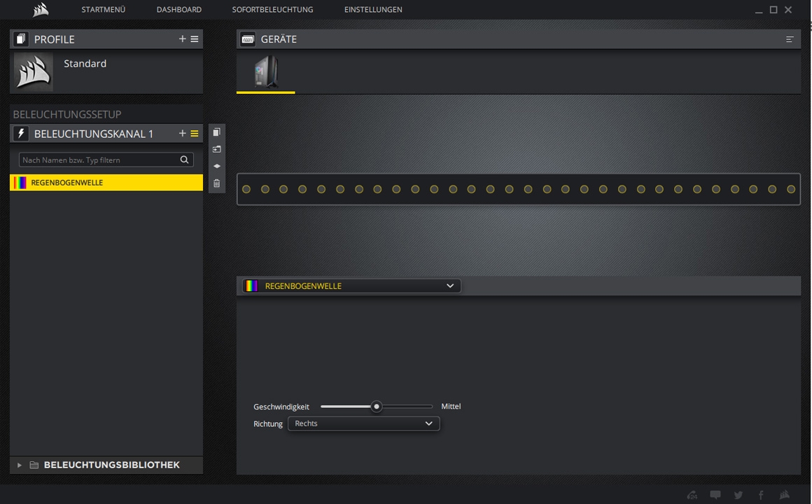The image size is (812, 504).
Task: Open SOFORTBELEUCHTUNG menu
Action: (x=272, y=9)
